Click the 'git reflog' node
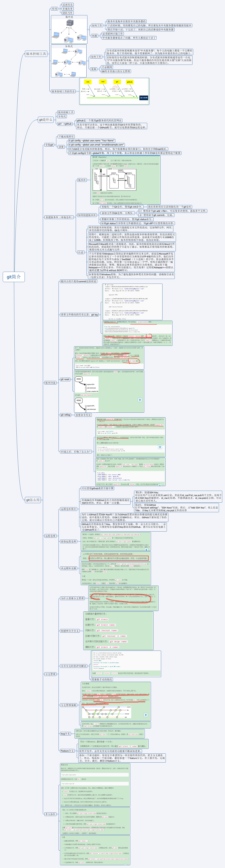 [65, 415]
